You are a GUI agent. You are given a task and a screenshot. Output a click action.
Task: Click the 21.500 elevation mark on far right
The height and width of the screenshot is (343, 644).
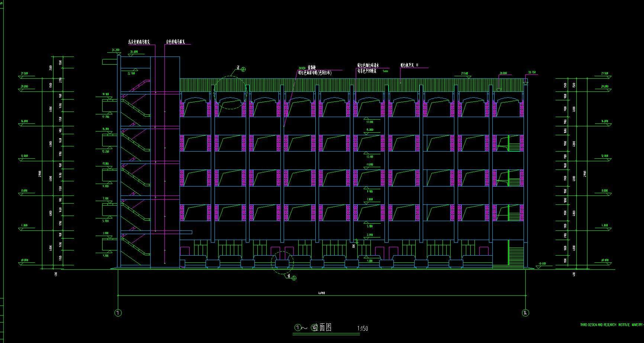tap(605, 74)
